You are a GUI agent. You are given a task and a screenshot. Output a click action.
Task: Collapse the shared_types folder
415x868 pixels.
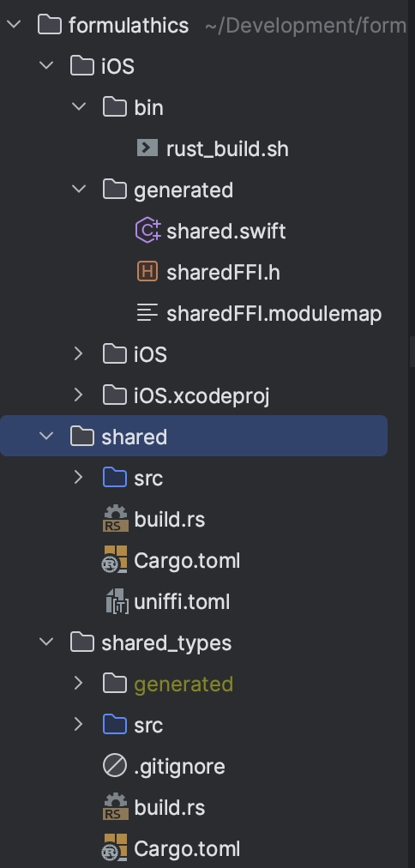[x=46, y=642]
